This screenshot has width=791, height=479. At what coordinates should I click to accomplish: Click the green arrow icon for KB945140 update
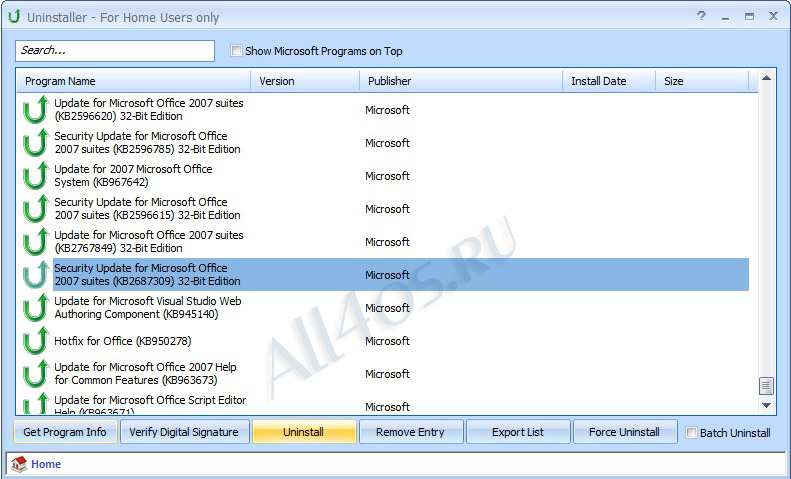click(36, 308)
